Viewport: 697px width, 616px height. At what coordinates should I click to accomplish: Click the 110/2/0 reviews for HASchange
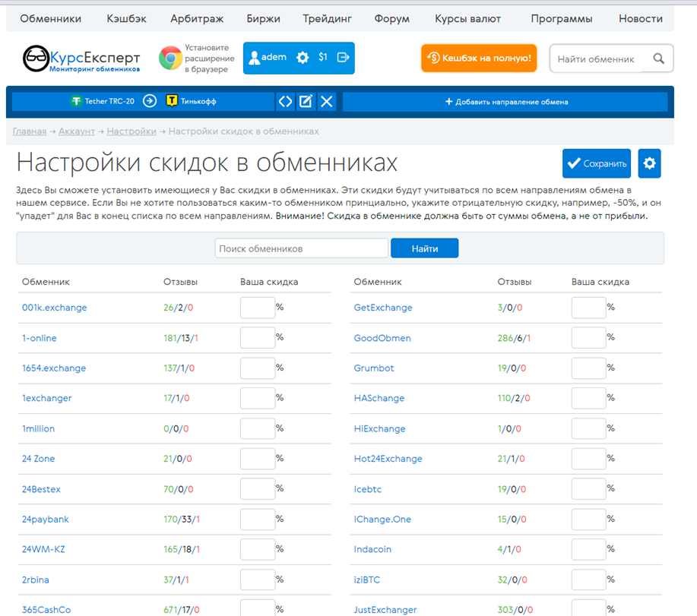pos(513,398)
